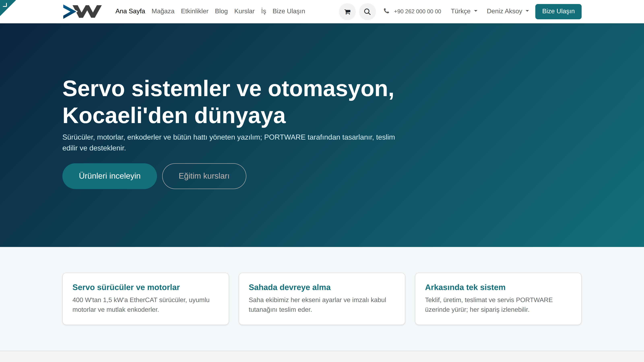
Task: Expand the Türkçe language dropdown
Action: pyautogui.click(x=464, y=11)
